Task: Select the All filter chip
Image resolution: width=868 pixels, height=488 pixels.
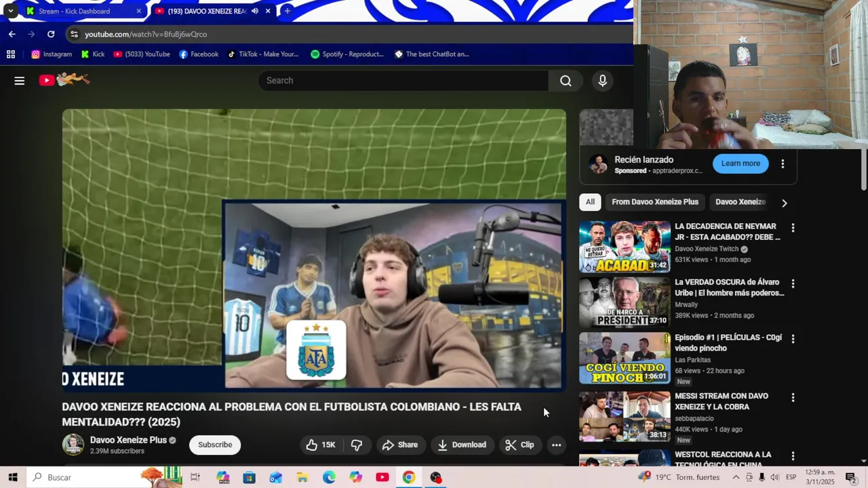Action: 590,202
